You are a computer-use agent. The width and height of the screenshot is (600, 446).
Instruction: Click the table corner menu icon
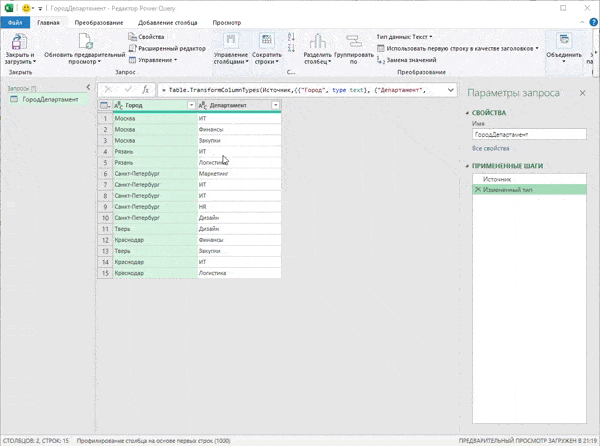[105, 105]
